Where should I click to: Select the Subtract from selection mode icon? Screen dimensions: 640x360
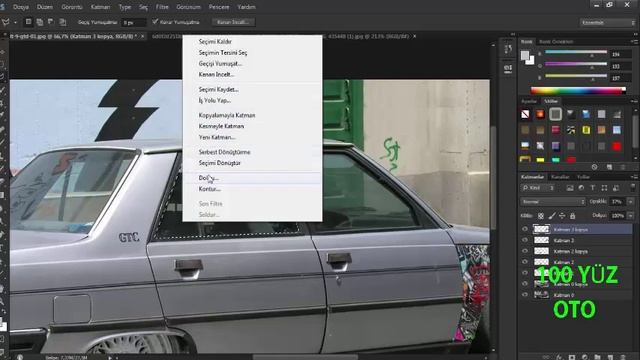point(51,22)
